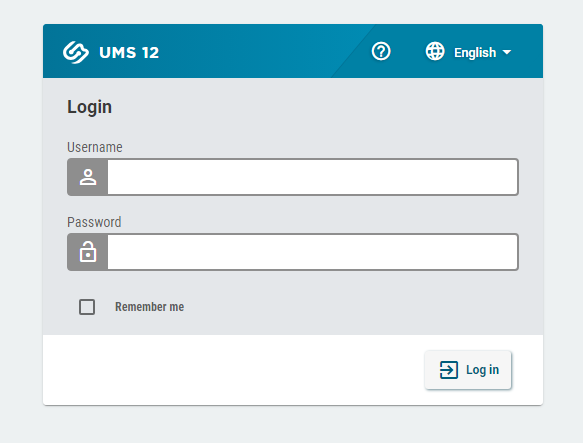Screen dimensions: 583x443
Task: Expand the English language dropdown arrow
Action: click(507, 52)
